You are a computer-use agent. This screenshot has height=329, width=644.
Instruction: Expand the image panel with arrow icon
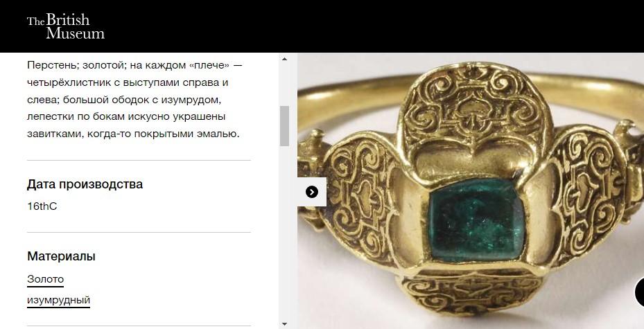point(312,192)
